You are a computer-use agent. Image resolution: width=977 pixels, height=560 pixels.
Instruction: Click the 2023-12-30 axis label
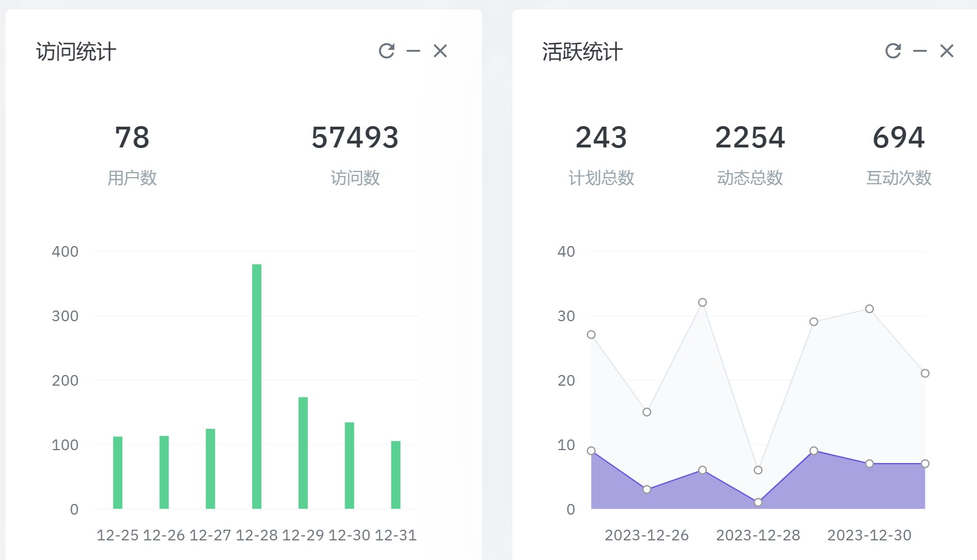(869, 535)
